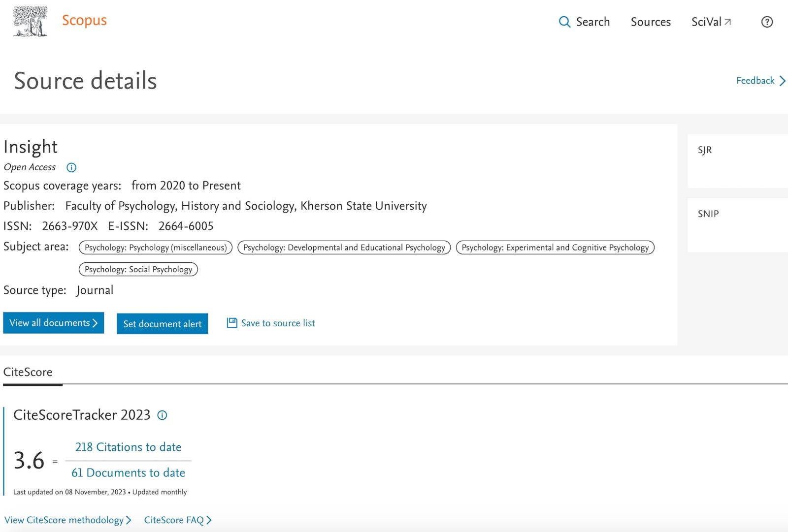Image resolution: width=788 pixels, height=532 pixels.
Task: Click the Source details heading
Action: [85, 81]
